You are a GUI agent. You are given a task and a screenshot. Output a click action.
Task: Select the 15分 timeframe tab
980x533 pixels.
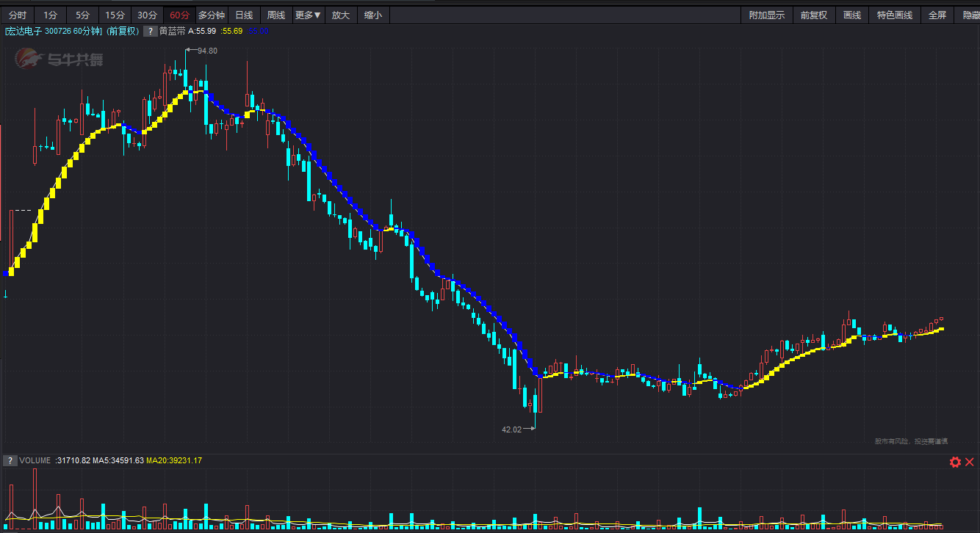(115, 15)
